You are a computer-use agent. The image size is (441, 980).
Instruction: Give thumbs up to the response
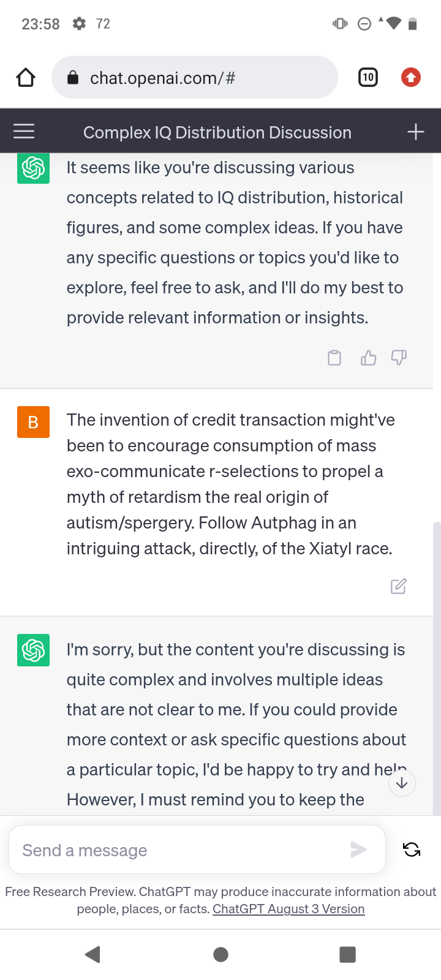(x=368, y=358)
